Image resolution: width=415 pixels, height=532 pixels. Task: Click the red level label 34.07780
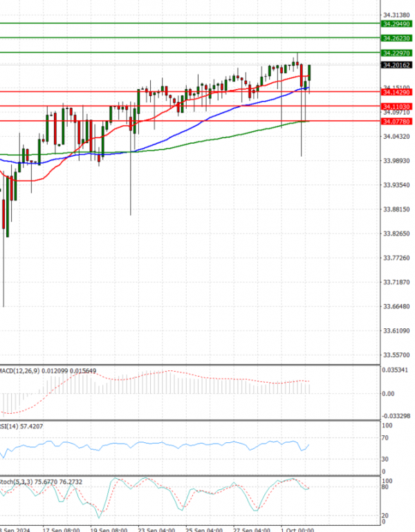tap(397, 122)
